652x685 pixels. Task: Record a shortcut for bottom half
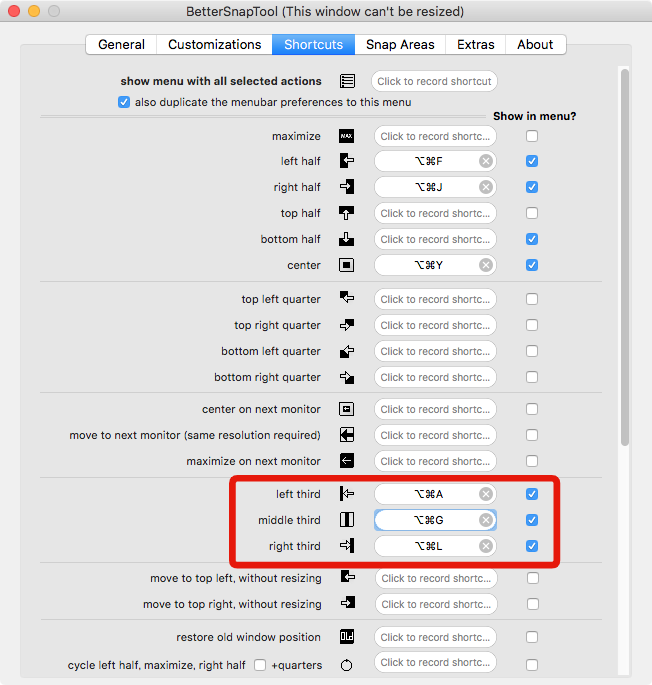[435, 239]
